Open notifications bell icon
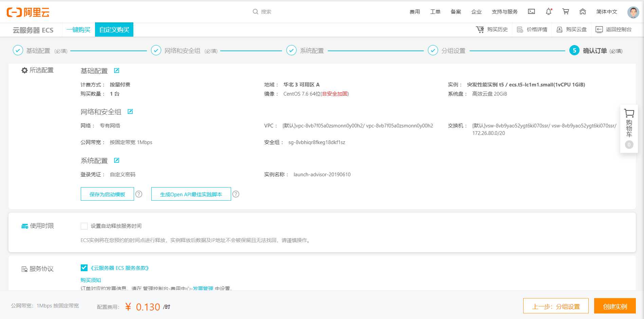The image size is (644, 319). (x=549, y=12)
